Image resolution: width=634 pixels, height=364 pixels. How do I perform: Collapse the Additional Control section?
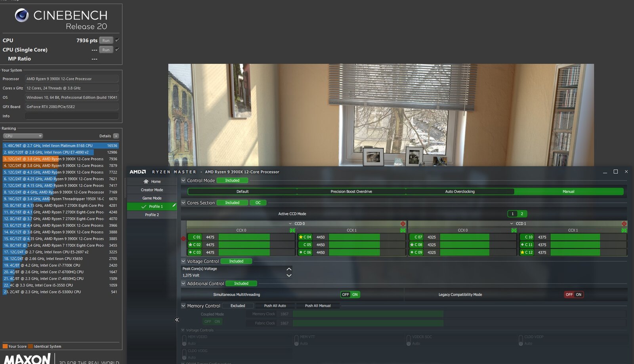[x=183, y=283]
